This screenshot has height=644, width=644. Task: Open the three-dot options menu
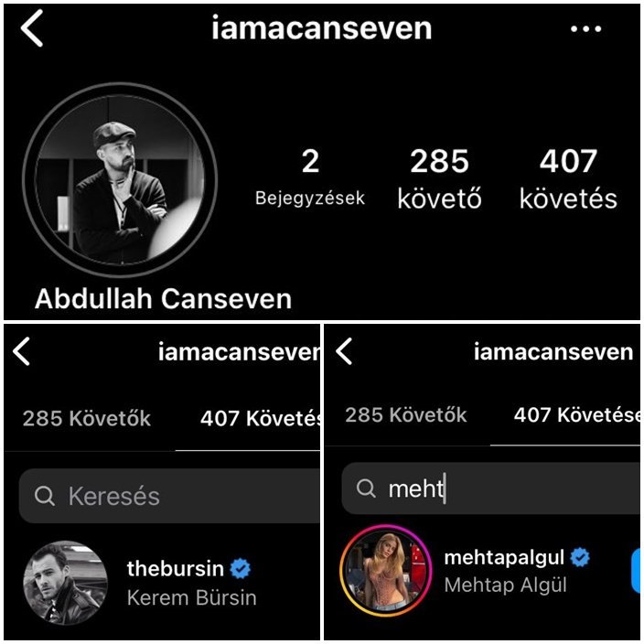pyautogui.click(x=586, y=28)
